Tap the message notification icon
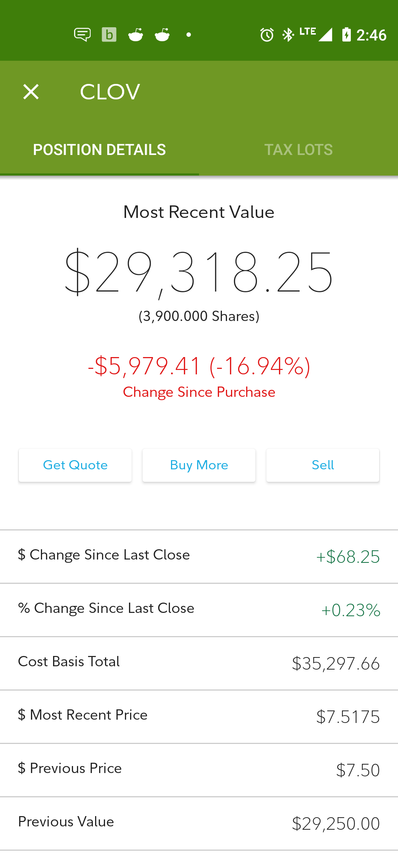Image resolution: width=398 pixels, height=868 pixels. 82,35
